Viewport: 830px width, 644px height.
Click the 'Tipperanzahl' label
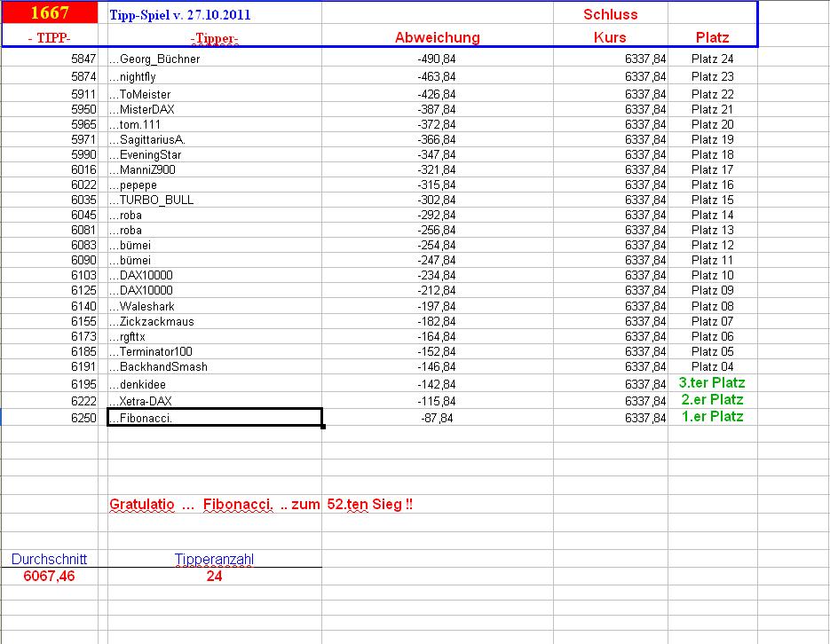click(x=215, y=559)
